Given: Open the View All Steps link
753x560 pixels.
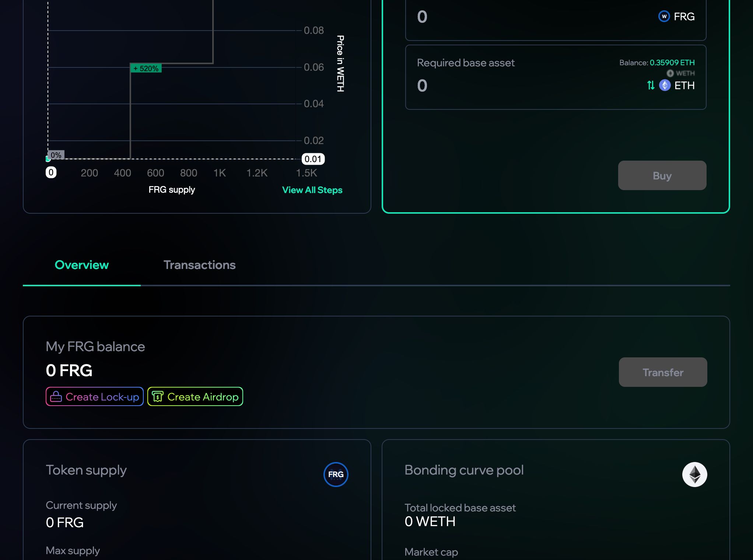Looking at the screenshot, I should 312,190.
